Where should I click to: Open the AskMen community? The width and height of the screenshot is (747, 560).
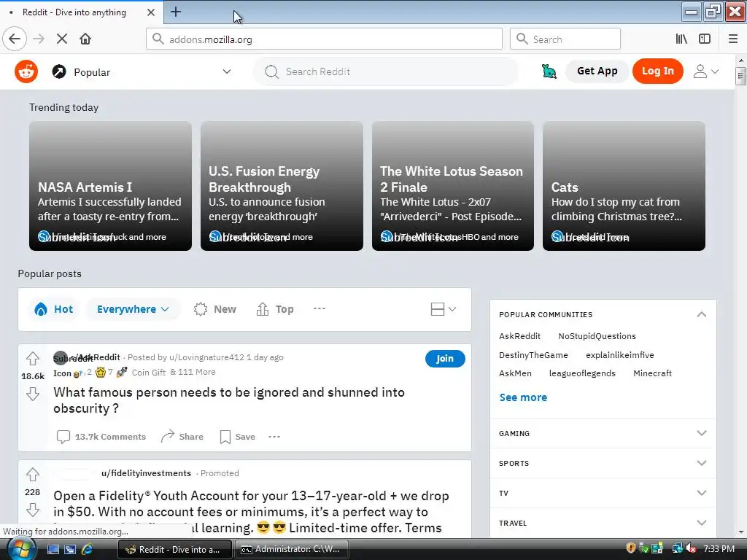coord(515,373)
